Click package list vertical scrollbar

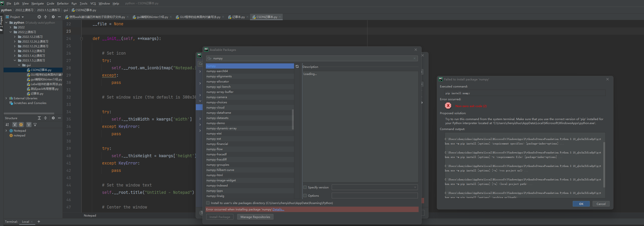click(x=293, y=119)
